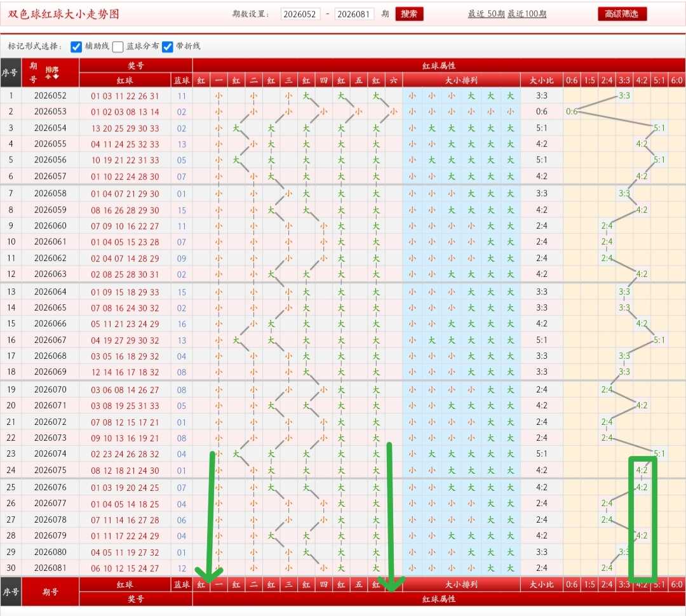Toggle the 辅助线 checkbox
The width and height of the screenshot is (686, 616).
[x=76, y=46]
